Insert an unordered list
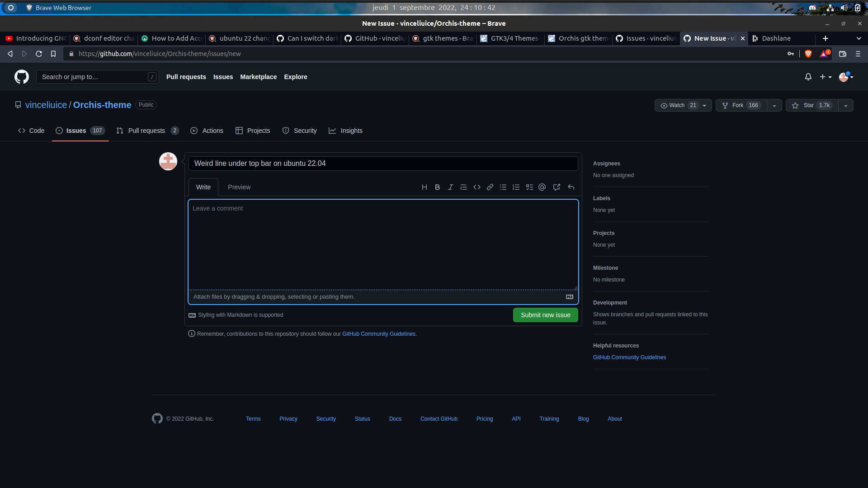 [x=503, y=187]
